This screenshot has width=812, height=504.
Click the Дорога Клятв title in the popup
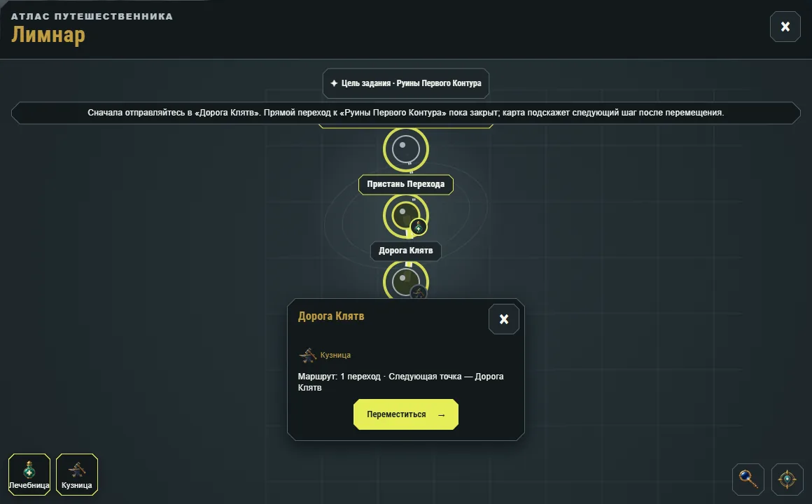click(x=331, y=316)
